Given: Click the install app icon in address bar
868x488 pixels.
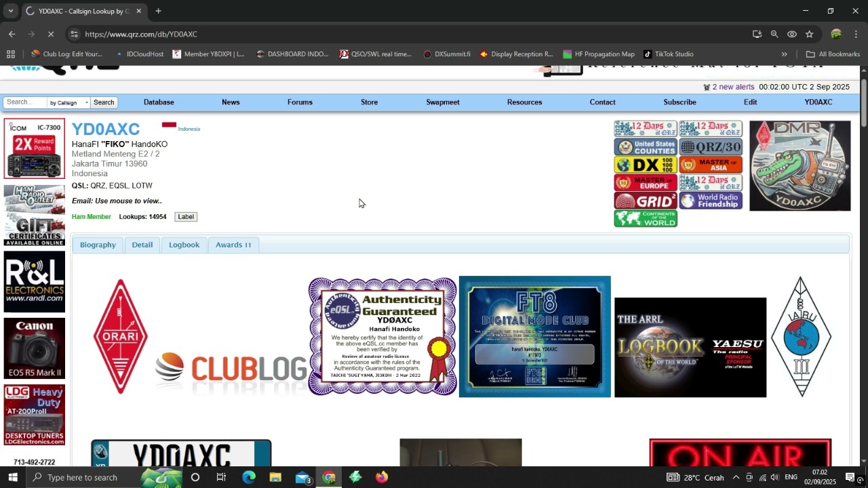Looking at the screenshot, I should (757, 34).
